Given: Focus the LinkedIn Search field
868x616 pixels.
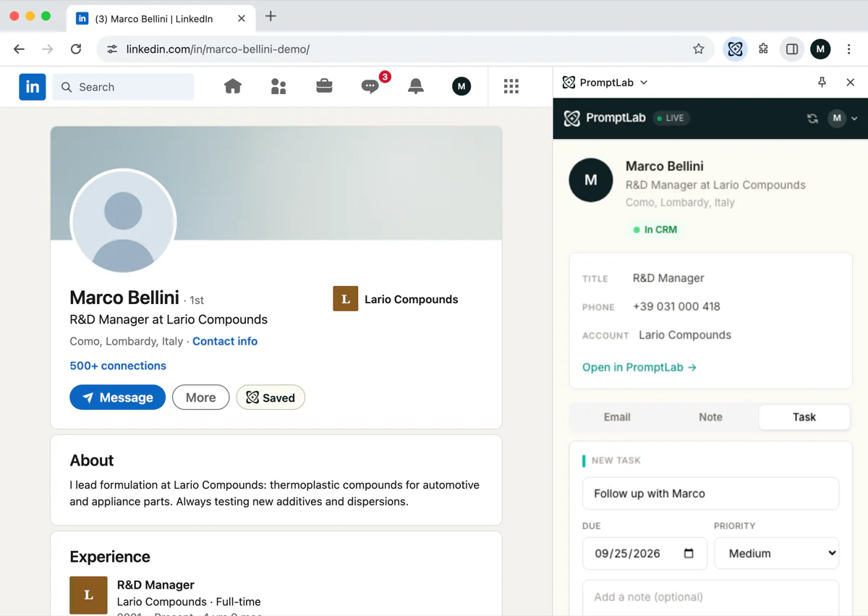Looking at the screenshot, I should coord(123,87).
